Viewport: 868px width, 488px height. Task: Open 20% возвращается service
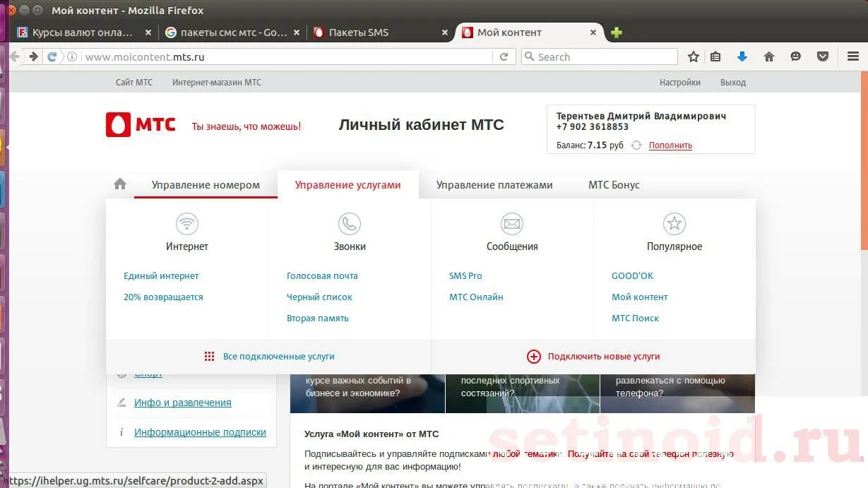(x=163, y=297)
